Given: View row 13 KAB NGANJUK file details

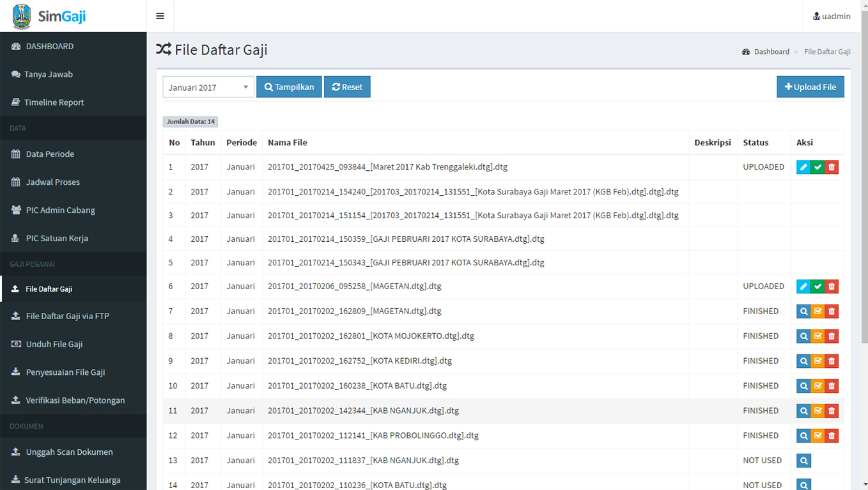Looking at the screenshot, I should click(803, 461).
